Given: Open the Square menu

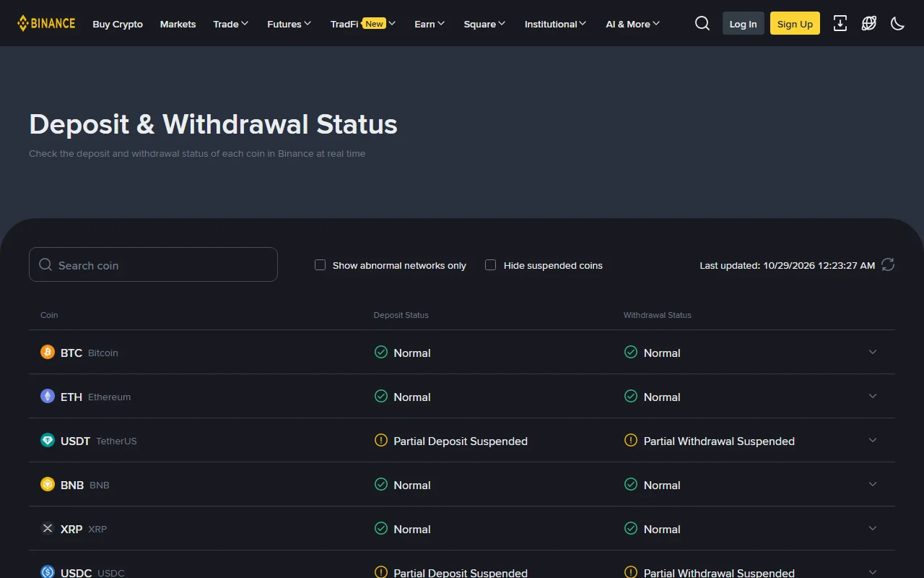Looking at the screenshot, I should (484, 24).
